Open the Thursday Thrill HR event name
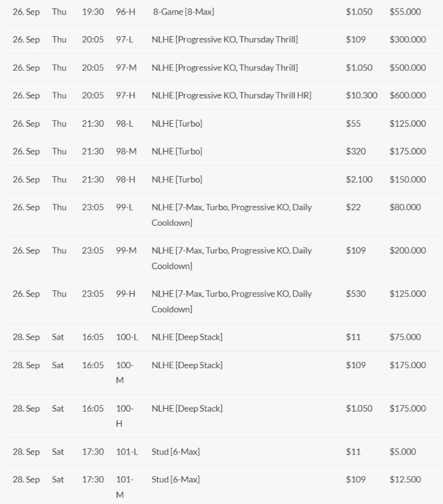Image resolution: width=443 pixels, height=504 pixels. point(231,95)
